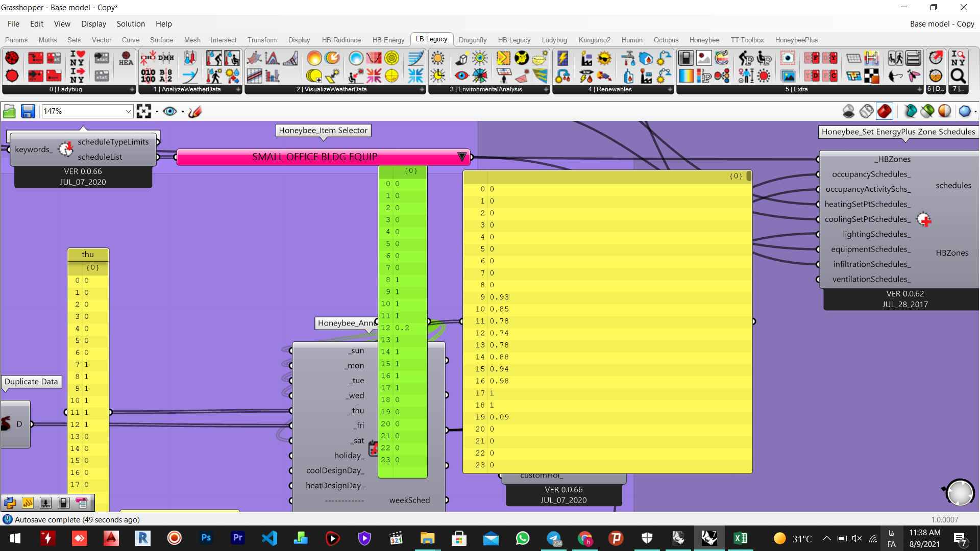Expand the 2 | VisualizeWeatherData panel

tap(422, 89)
